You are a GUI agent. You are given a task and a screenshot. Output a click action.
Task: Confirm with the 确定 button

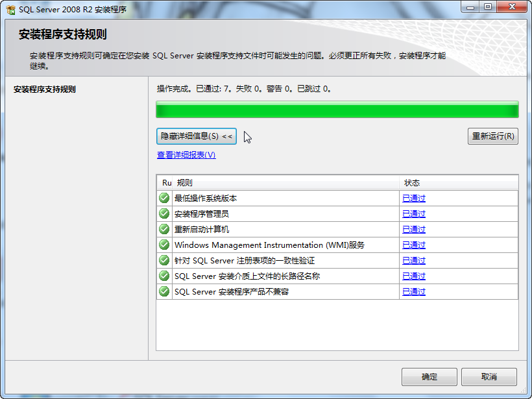point(429,376)
